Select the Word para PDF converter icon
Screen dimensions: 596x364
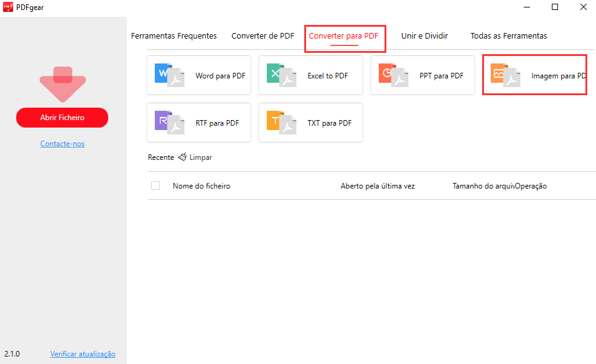[169, 75]
